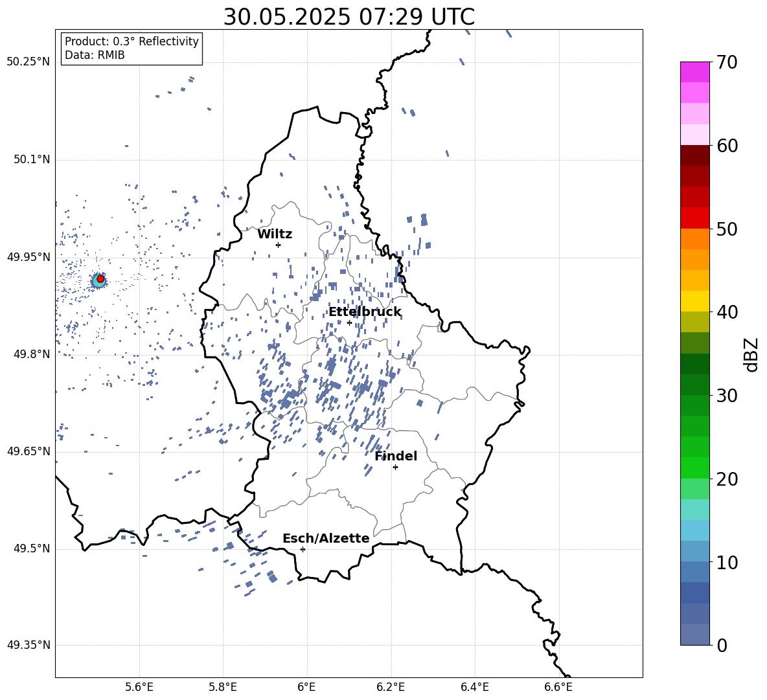The image size is (767, 700).
Task: Click the '49.8°N' latitude label
Action: (32, 354)
